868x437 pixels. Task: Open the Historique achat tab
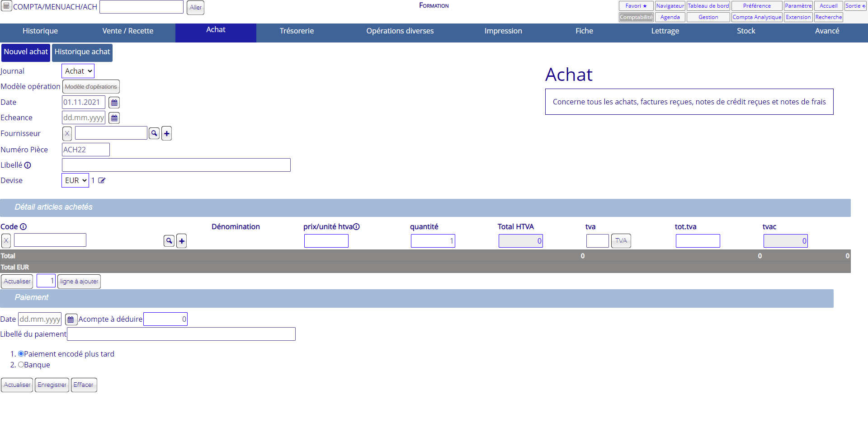click(x=82, y=52)
